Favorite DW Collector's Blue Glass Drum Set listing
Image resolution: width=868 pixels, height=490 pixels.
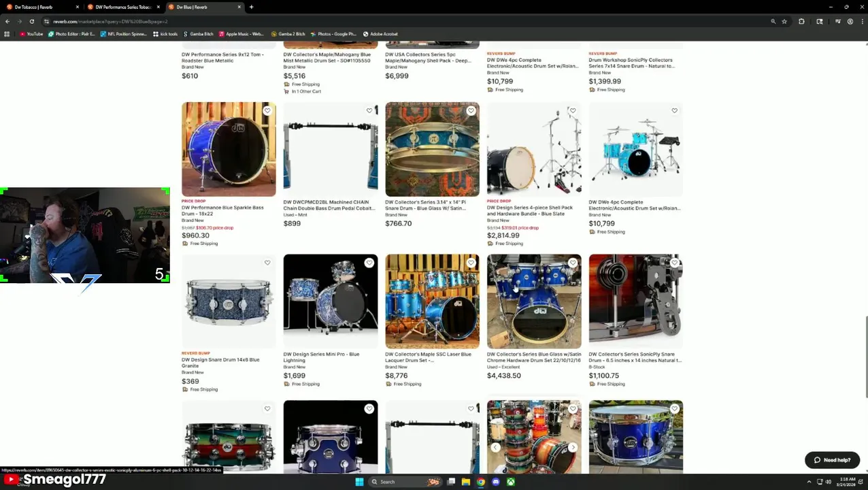click(x=573, y=263)
